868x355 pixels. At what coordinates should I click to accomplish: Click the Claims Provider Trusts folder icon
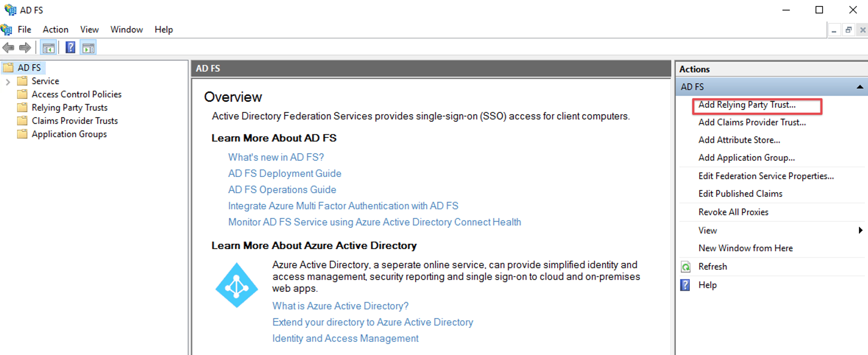[22, 120]
